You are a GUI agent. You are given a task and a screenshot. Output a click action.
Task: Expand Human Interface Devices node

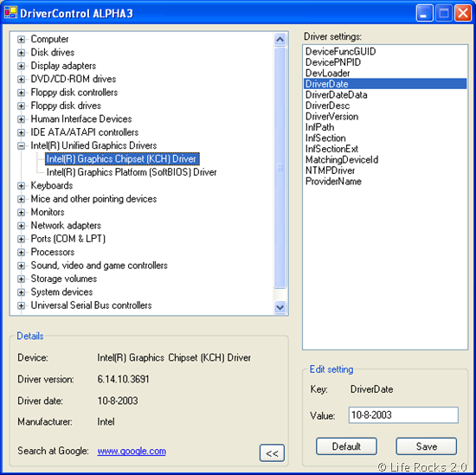click(21, 119)
